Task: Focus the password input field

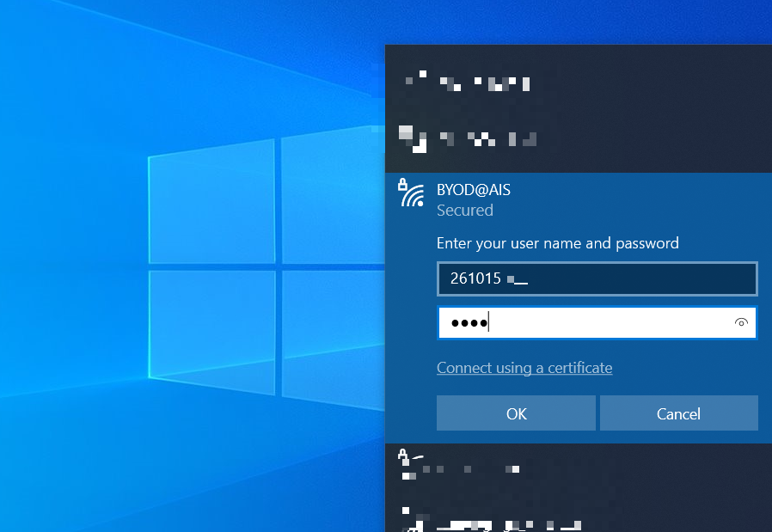Action: [x=597, y=322]
